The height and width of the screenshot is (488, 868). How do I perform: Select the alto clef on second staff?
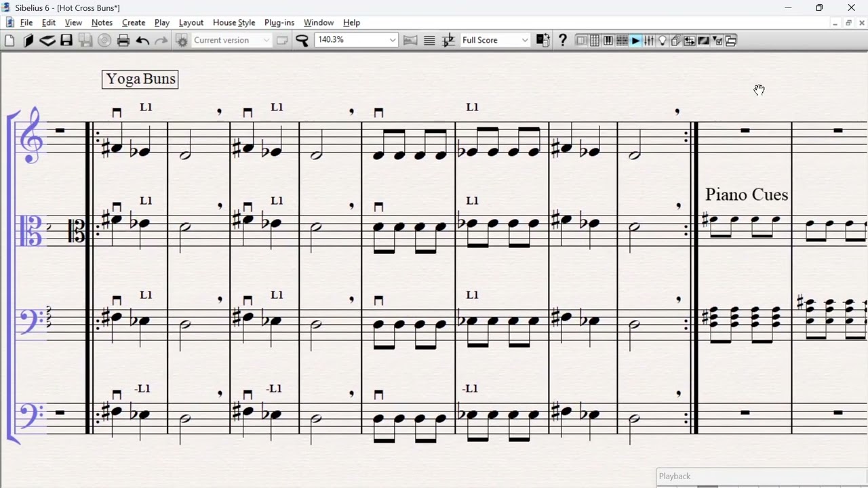(32, 231)
